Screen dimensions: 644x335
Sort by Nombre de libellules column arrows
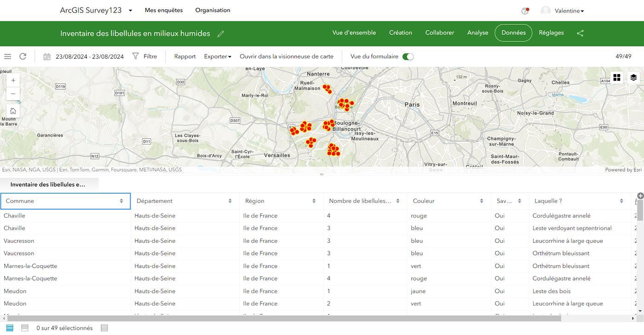tap(398, 201)
